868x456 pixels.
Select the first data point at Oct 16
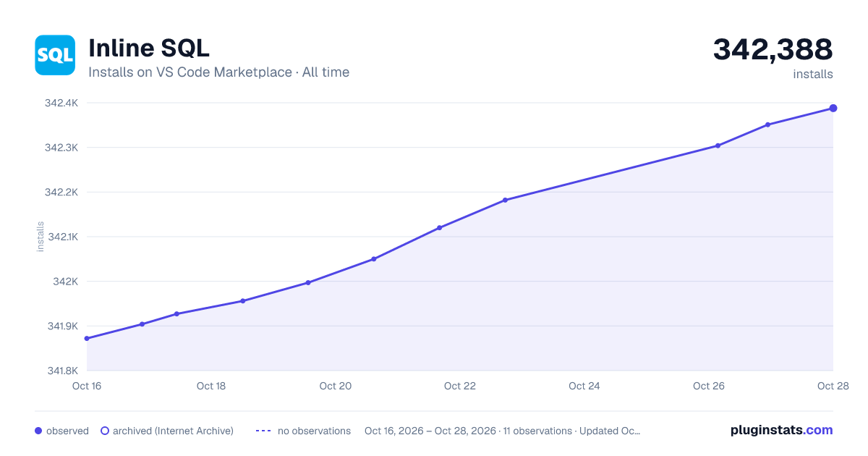pos(87,339)
